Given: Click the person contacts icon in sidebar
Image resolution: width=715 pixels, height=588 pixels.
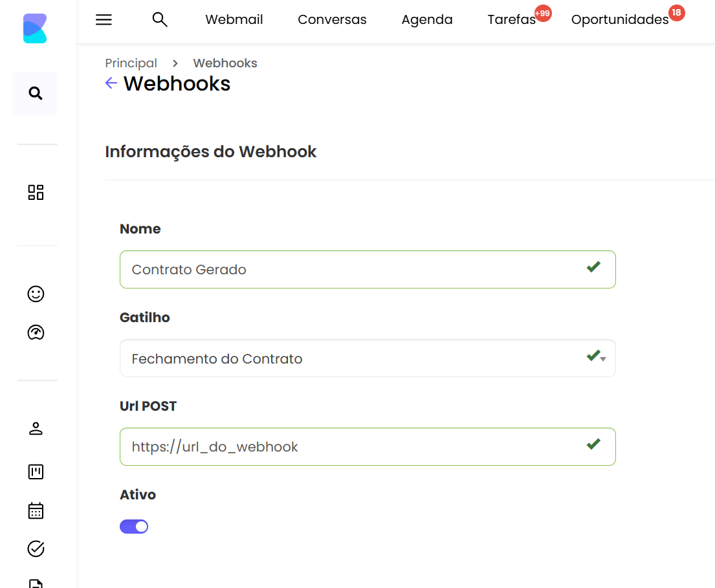Looking at the screenshot, I should coord(36,428).
